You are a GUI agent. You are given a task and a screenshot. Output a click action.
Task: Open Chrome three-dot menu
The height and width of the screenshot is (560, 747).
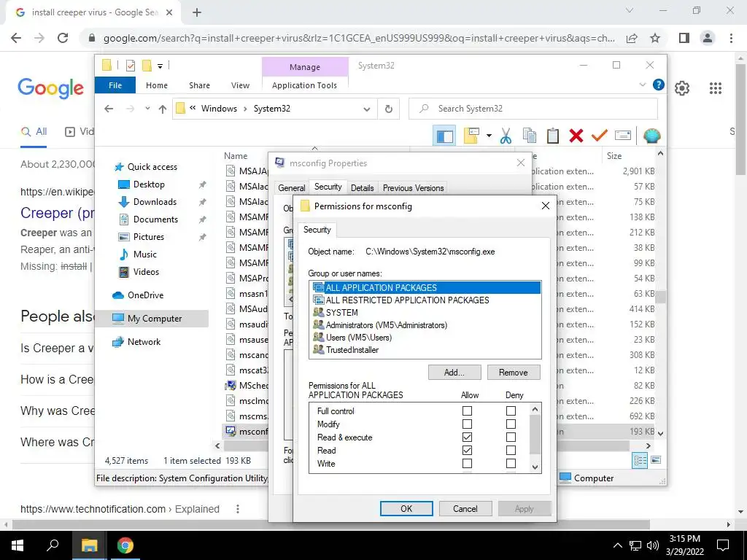click(731, 38)
